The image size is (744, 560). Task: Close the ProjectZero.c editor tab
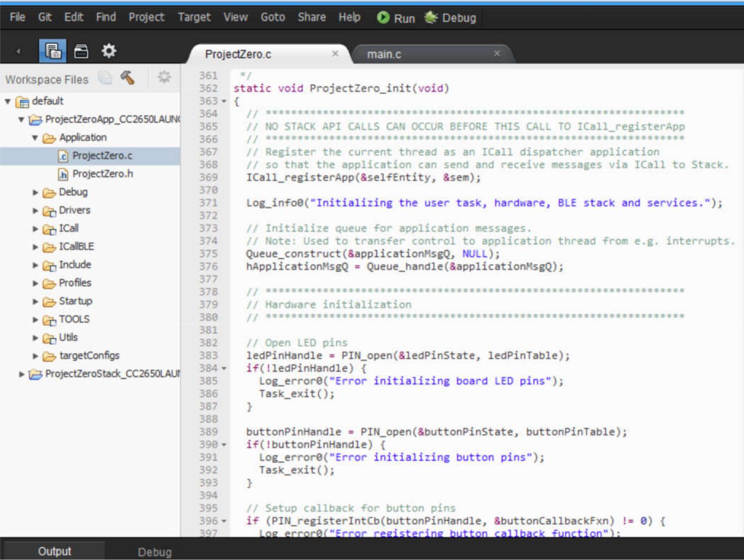tap(335, 54)
